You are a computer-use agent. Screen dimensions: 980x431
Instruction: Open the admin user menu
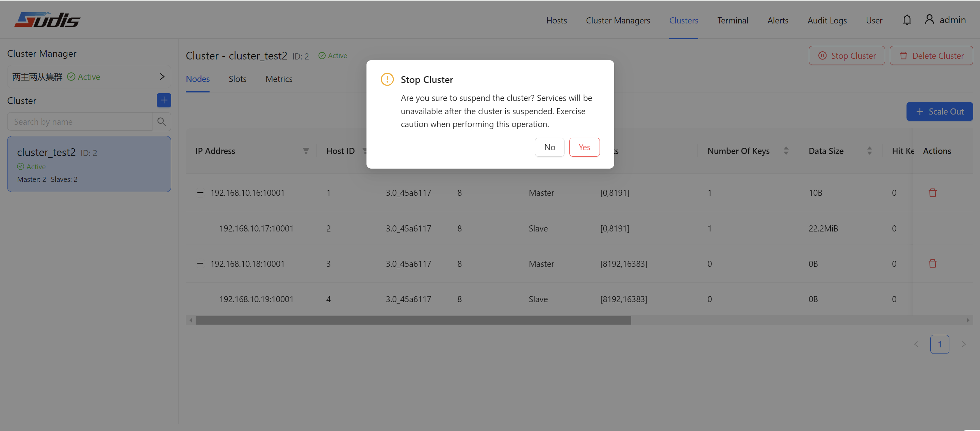[x=945, y=20]
